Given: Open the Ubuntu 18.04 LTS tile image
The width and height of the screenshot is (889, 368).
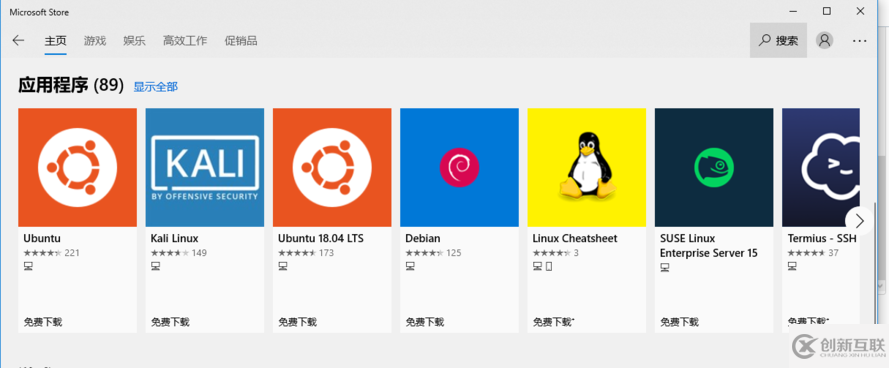Looking at the screenshot, I should [332, 167].
